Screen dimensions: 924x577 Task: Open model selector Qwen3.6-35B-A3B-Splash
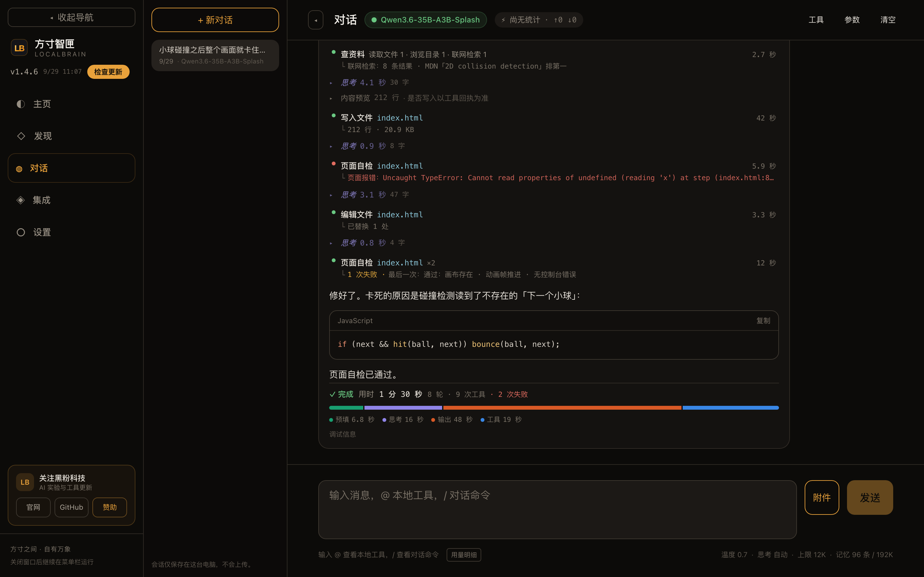425,20
